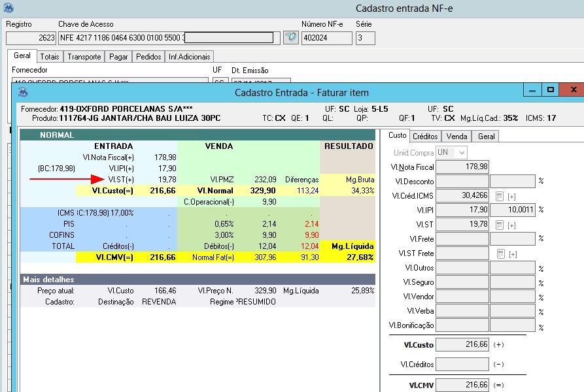Click the Vl.ST Frete field
584x392 pixels.
point(462,253)
